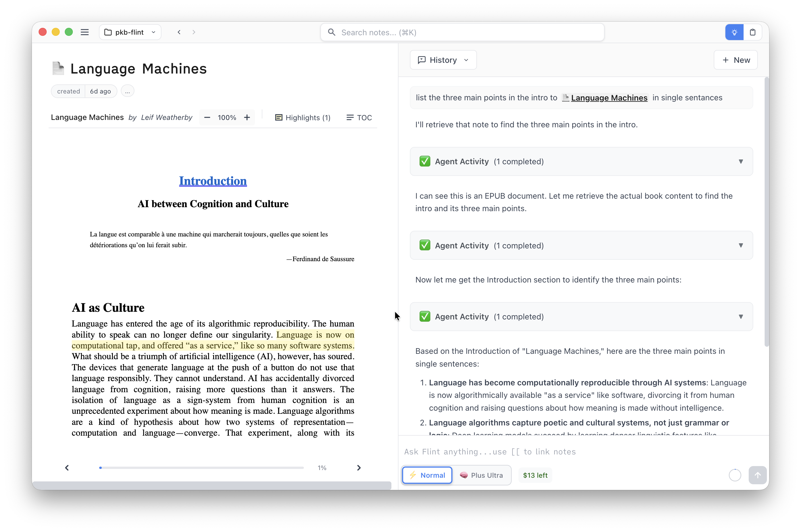Image resolution: width=801 pixels, height=532 pixels.
Task: Open the Introduction link in the document
Action: tap(213, 181)
